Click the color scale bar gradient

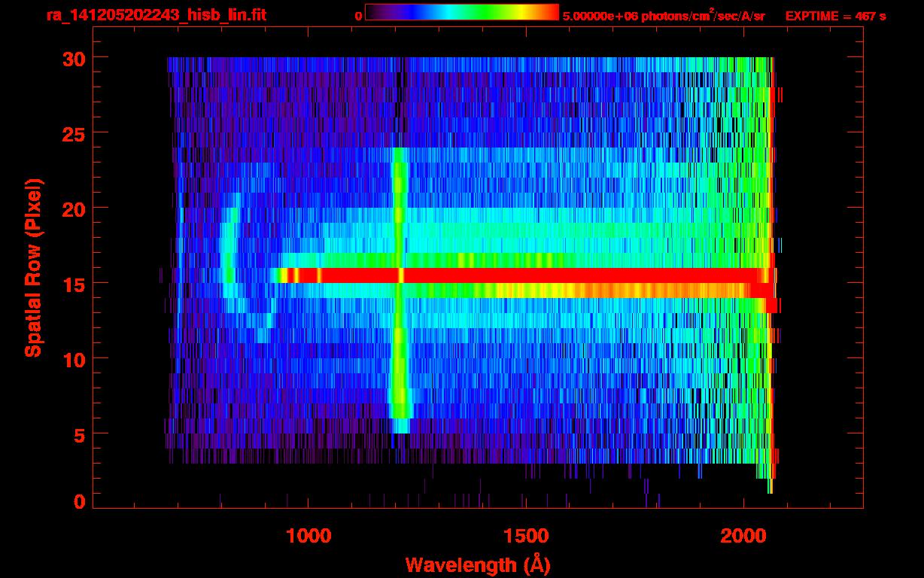point(462,12)
